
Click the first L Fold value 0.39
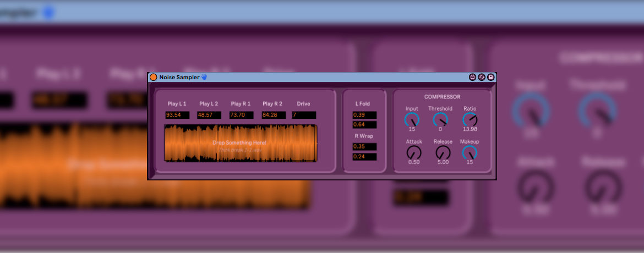(364, 115)
